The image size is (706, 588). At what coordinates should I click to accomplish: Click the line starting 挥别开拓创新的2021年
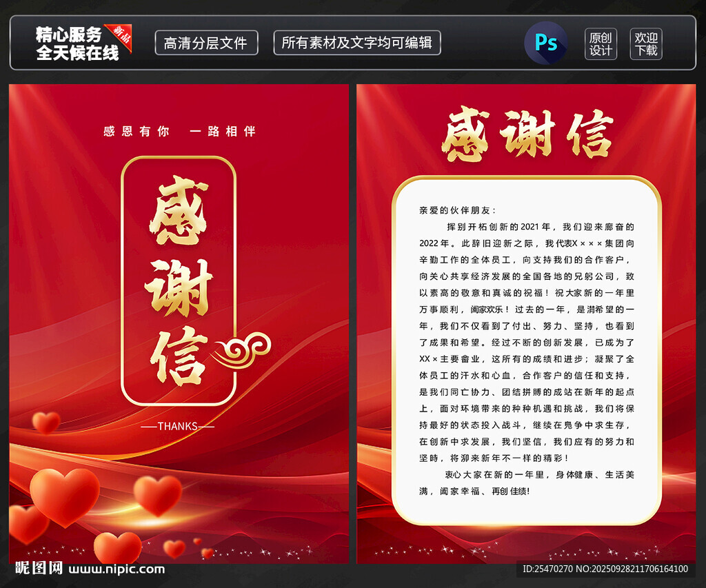[x=541, y=227]
